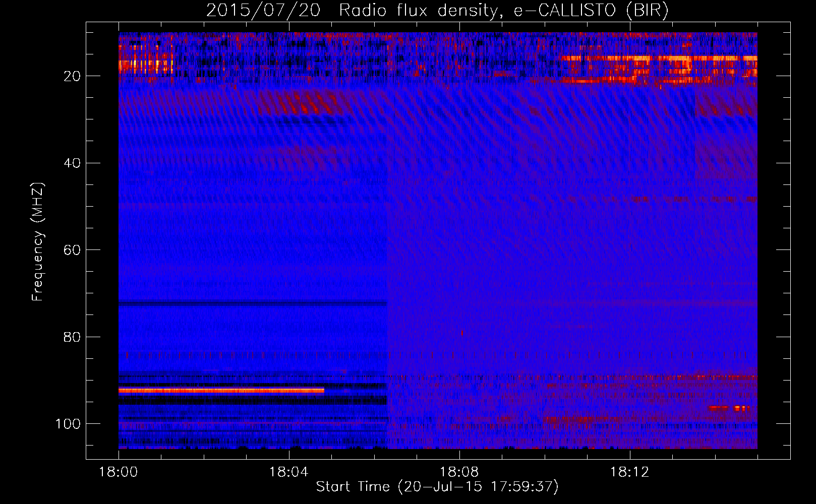Click the "80" frequency tick label
816x504 pixels.
[x=72, y=337]
